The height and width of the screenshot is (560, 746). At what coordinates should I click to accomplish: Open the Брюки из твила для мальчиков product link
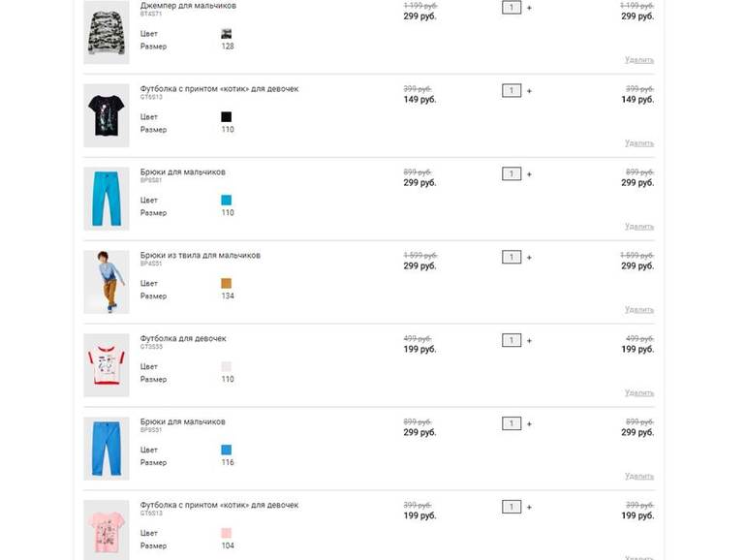(x=200, y=256)
